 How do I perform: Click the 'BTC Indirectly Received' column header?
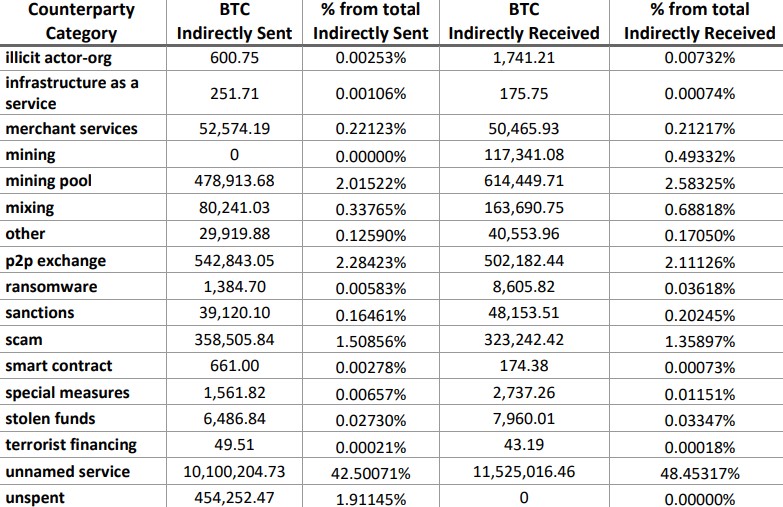[524, 22]
